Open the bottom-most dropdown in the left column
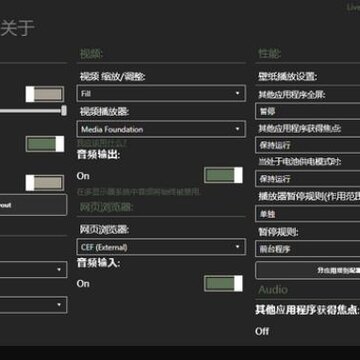Image resolution: width=360 pixels, height=360 pixels. point(33,305)
